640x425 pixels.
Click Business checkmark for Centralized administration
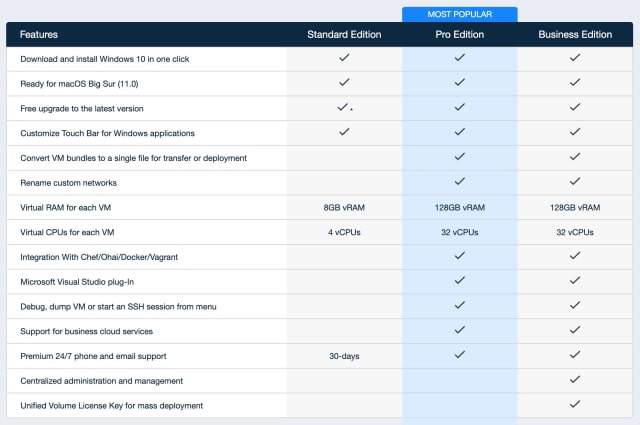pos(575,380)
